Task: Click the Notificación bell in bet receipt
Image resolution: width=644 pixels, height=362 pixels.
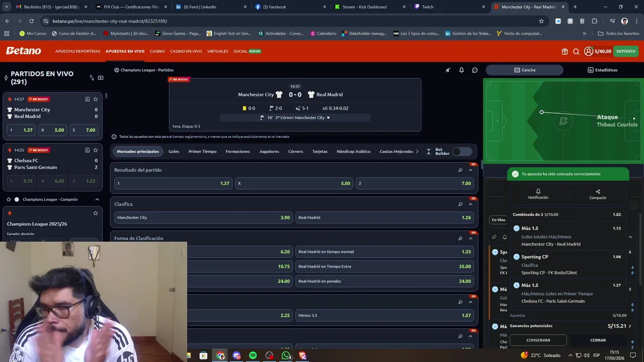Action: coord(538,194)
